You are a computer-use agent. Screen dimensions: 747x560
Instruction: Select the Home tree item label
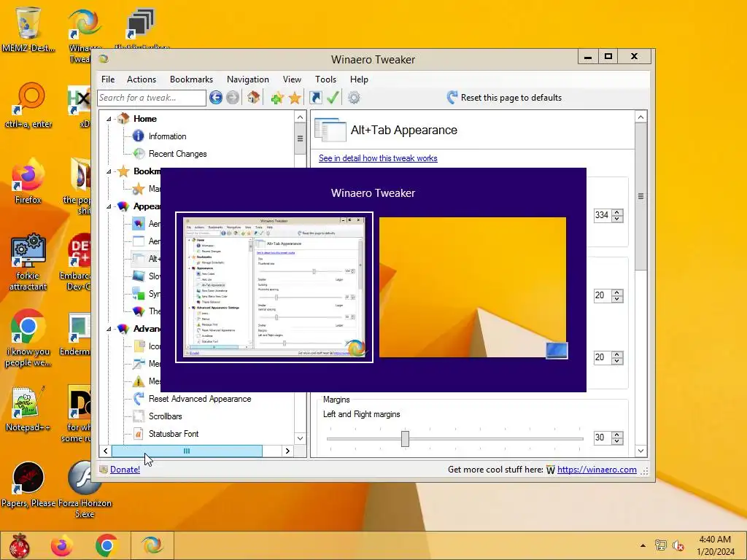point(145,119)
